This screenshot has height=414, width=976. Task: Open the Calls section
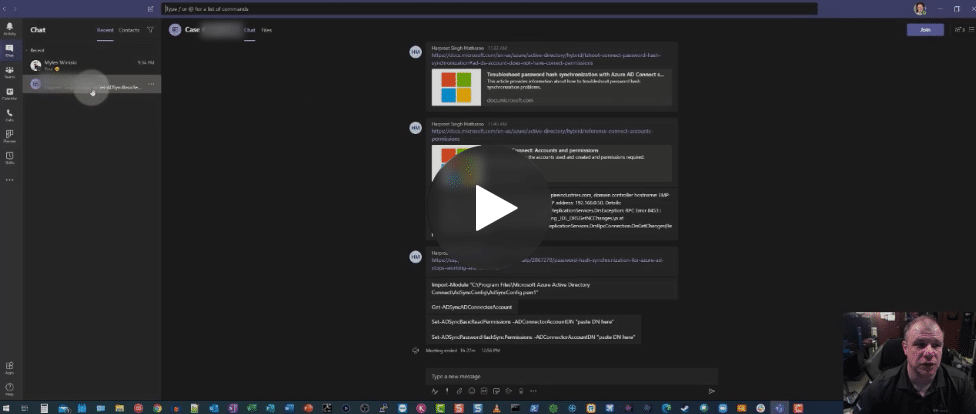[9, 114]
